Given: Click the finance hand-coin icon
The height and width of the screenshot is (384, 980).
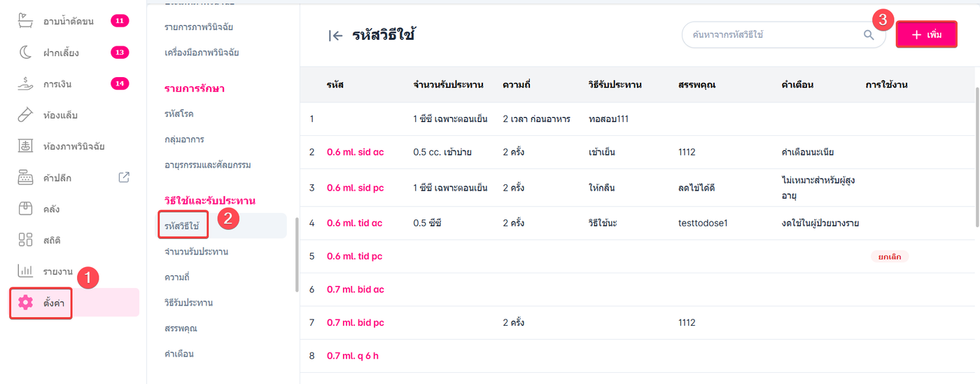Looking at the screenshot, I should coord(25,84).
